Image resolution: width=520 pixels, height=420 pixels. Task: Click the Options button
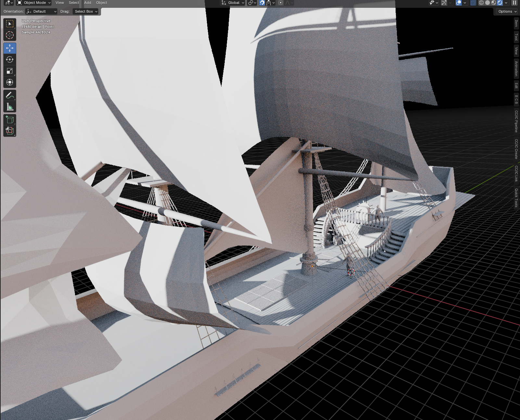pyautogui.click(x=507, y=11)
